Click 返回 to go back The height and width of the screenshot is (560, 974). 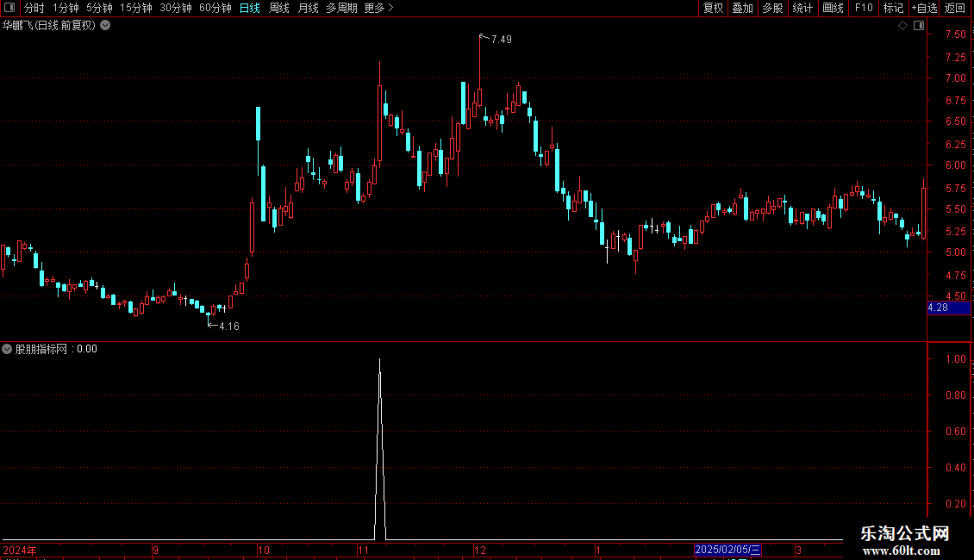point(955,8)
